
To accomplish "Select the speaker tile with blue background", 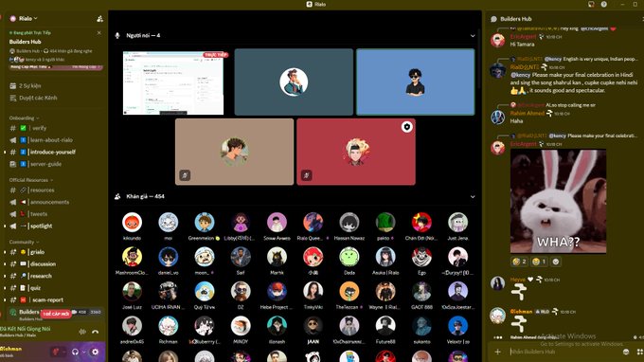I will (415, 81).
